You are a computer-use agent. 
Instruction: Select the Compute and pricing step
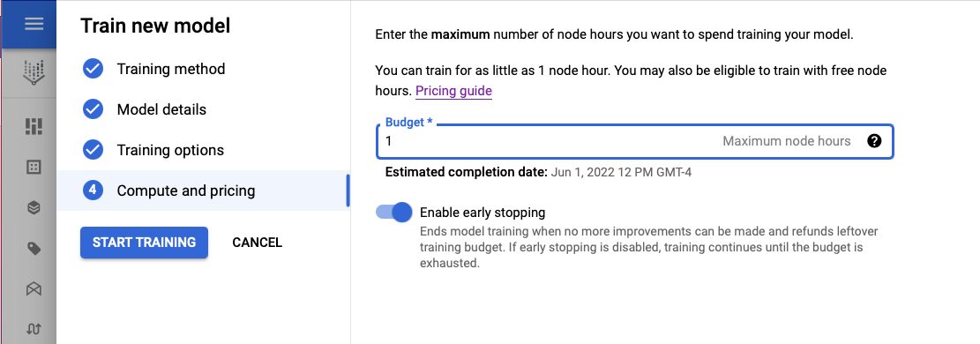(x=204, y=191)
